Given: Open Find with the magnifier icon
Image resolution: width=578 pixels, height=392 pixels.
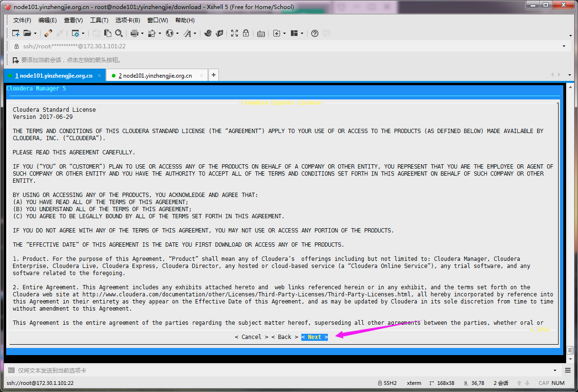Looking at the screenshot, I should pos(119,33).
